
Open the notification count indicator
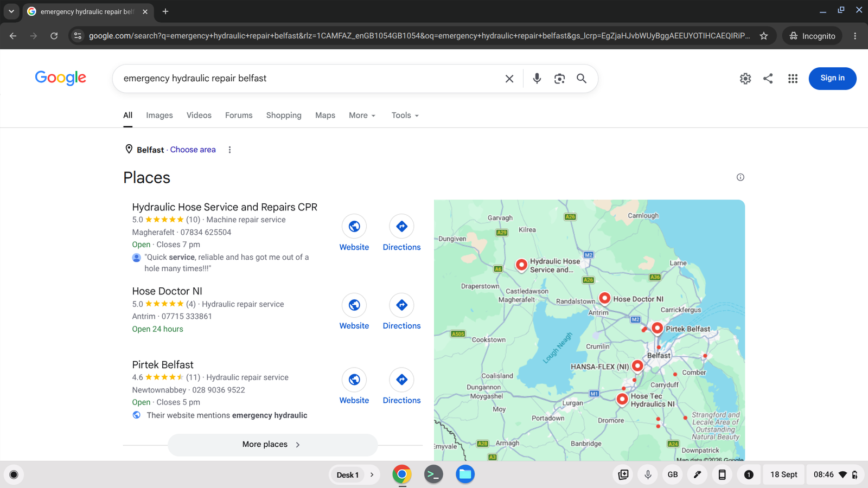click(x=749, y=475)
